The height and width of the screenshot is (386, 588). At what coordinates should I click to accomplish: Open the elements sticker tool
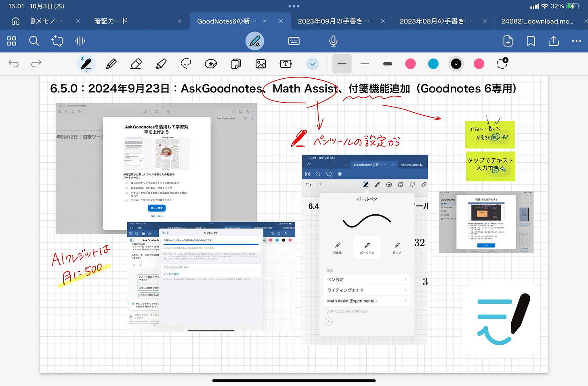tap(211, 64)
